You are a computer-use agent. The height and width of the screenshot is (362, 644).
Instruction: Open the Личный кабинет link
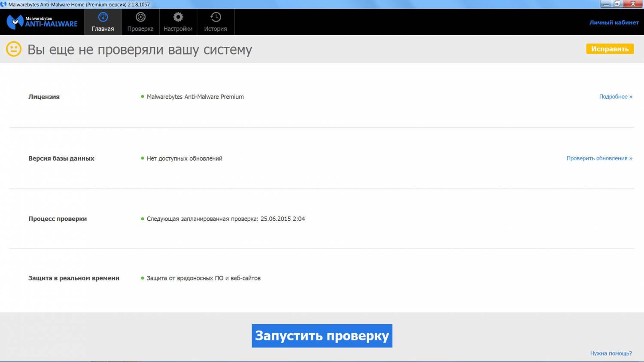[x=614, y=22]
